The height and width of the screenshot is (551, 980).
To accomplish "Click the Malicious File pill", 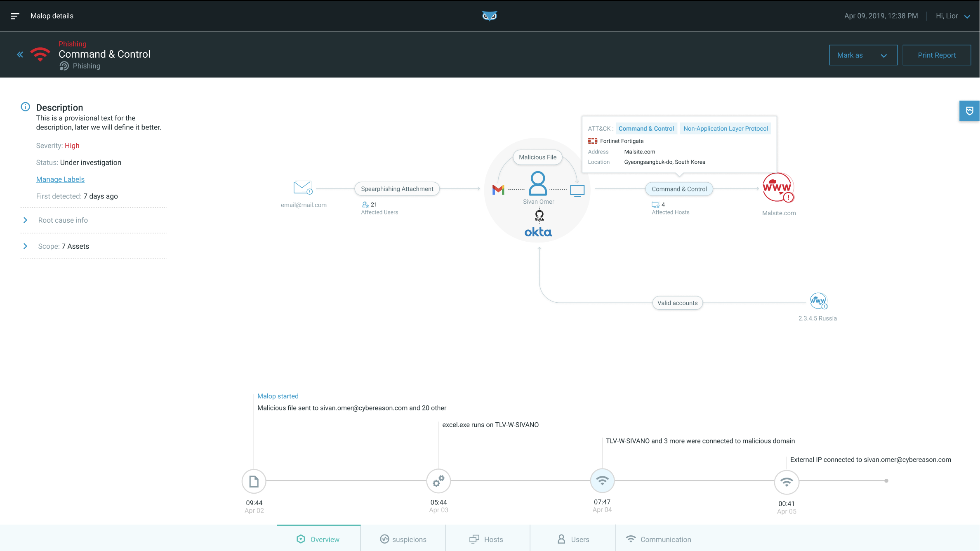I will tap(537, 157).
